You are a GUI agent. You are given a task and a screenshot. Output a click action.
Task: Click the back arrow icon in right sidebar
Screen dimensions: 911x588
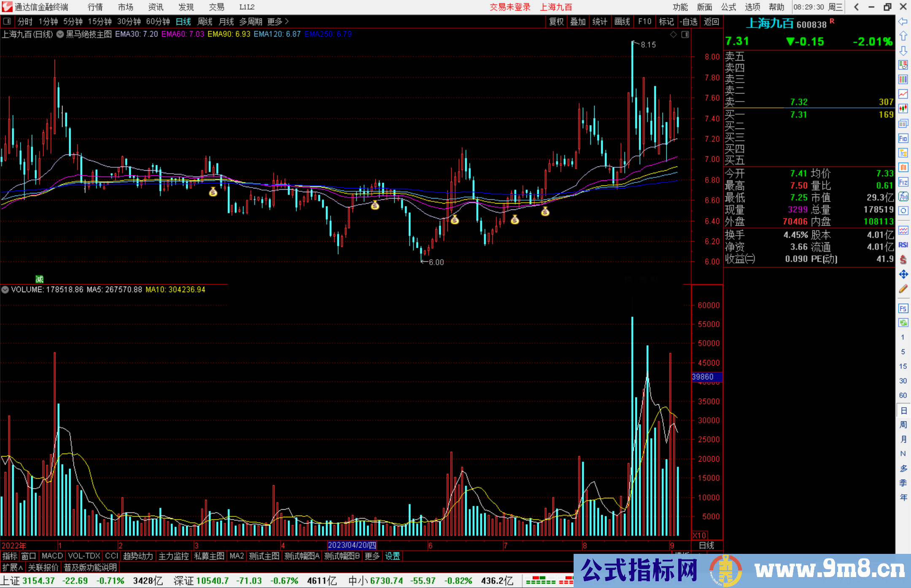(903, 21)
